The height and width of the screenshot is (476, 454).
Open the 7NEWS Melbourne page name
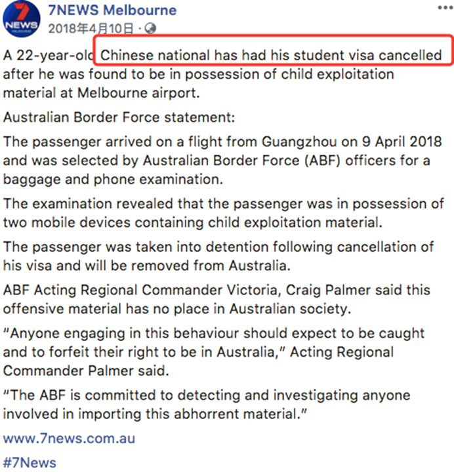[112, 10]
